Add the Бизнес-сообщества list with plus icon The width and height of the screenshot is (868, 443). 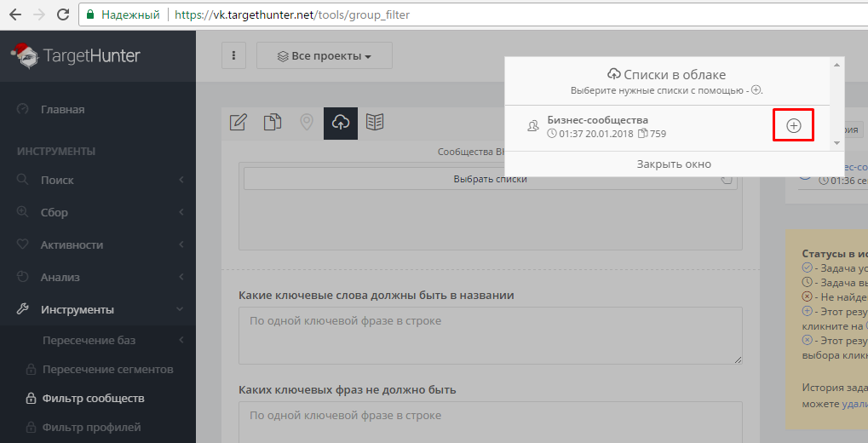pos(793,125)
